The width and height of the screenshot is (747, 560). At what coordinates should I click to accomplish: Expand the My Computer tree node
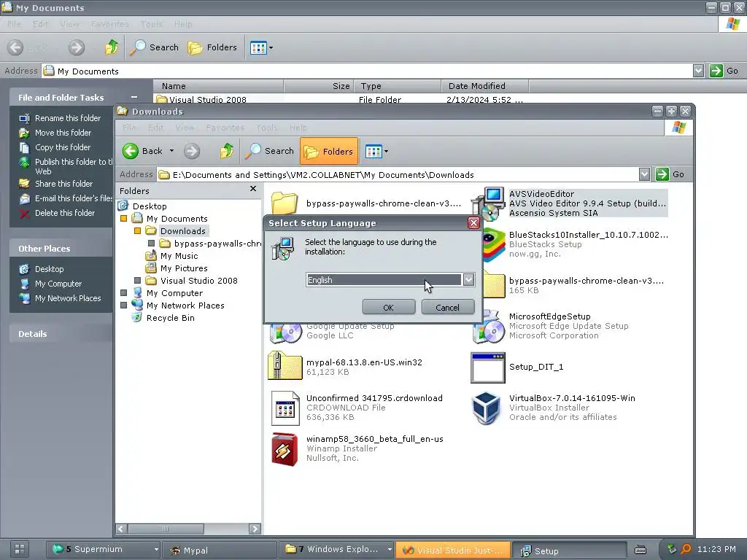tap(124, 293)
